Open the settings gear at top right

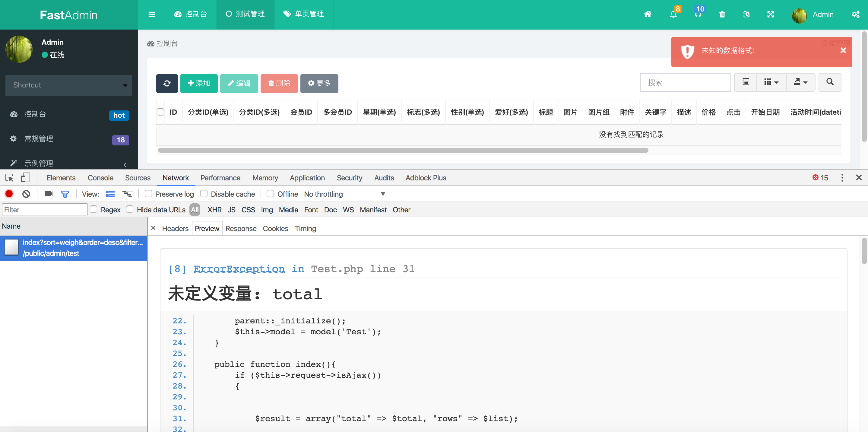point(856,14)
